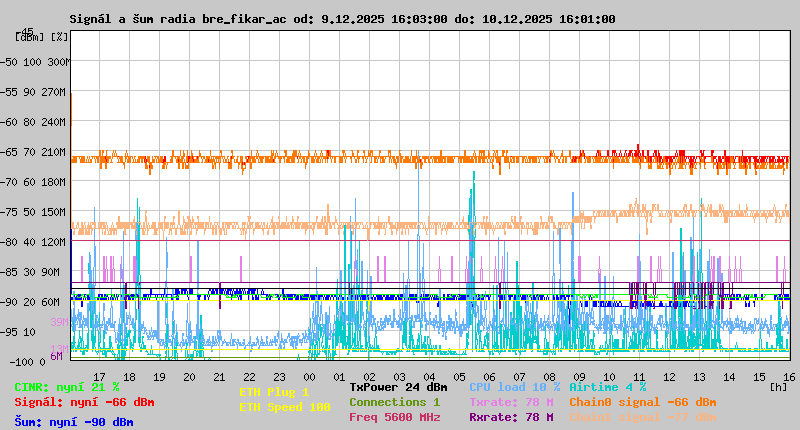Image resolution: width=800 pixels, height=430 pixels.
Task: Click the 00 hour mark on the time axis
Action: [x=339, y=376]
